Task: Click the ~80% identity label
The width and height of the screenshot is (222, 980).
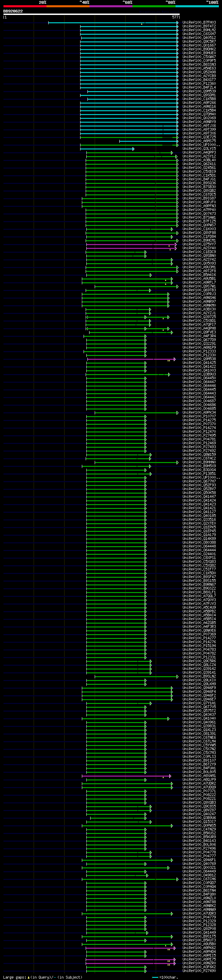Action: 170,2
